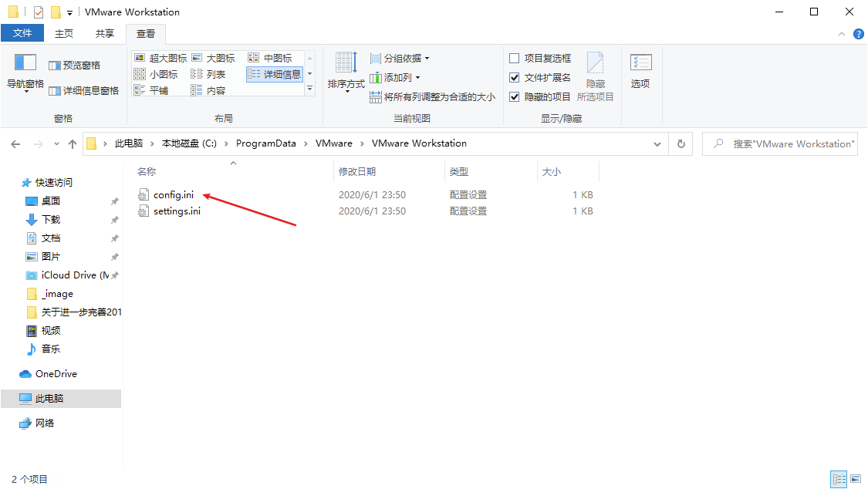Viewport: 868px width, 489px height.
Task: Click the search VMware Workstation box
Action: tap(780, 143)
